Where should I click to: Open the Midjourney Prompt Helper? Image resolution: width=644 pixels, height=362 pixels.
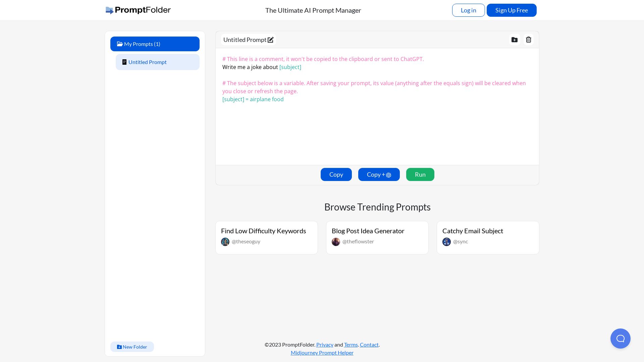tap(322, 353)
